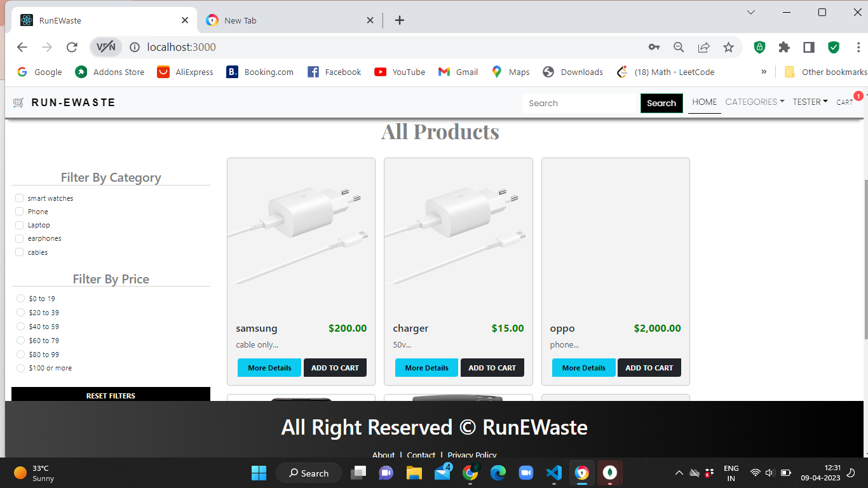This screenshot has height=488, width=868.
Task: Open Visual Studio Code from taskbar
Action: click(x=554, y=473)
